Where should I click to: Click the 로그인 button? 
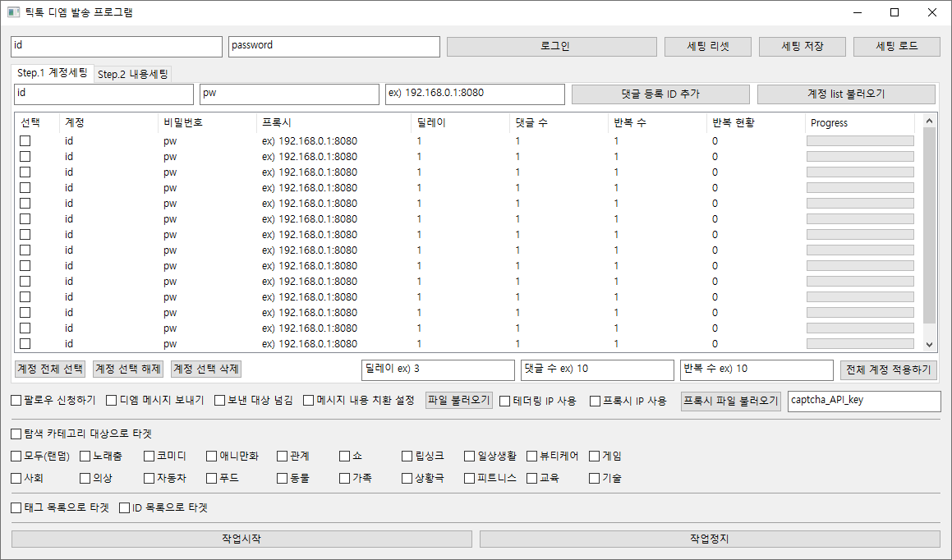552,47
